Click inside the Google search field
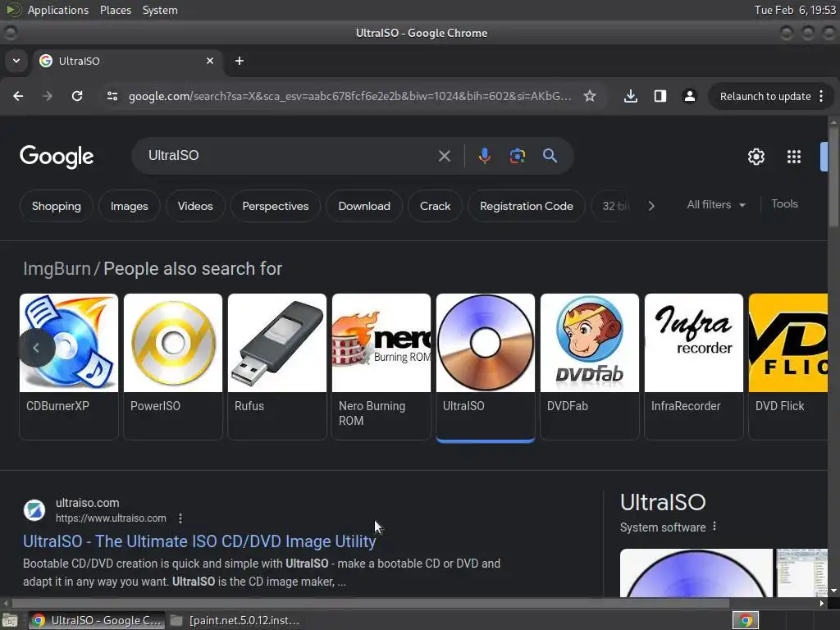Viewport: 840px width, 630px height. point(290,156)
